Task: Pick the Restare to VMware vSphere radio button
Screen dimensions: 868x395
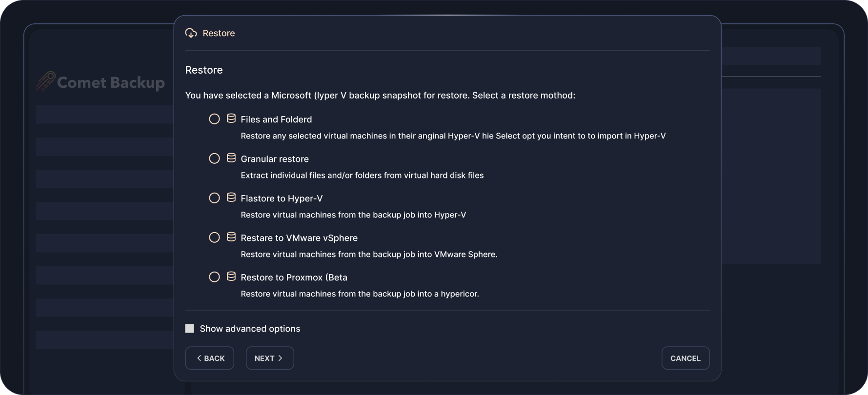Action: (x=214, y=237)
